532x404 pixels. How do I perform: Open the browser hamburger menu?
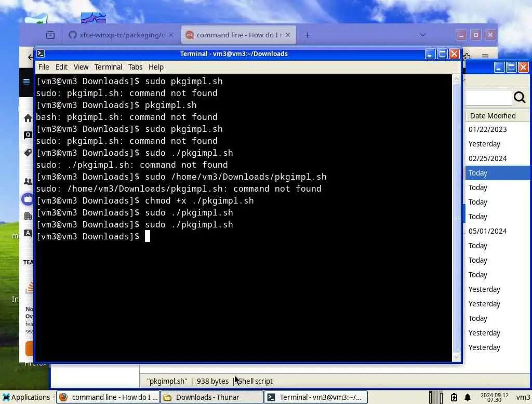(485, 56)
